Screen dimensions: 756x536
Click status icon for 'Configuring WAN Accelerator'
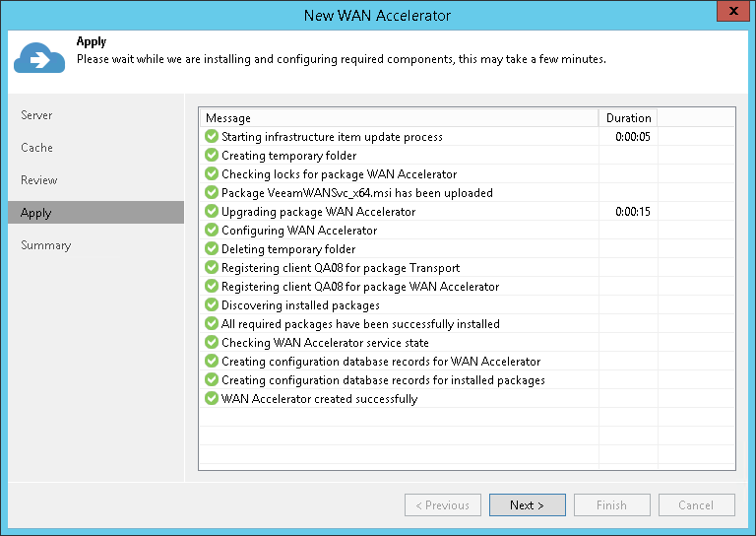pyautogui.click(x=211, y=231)
